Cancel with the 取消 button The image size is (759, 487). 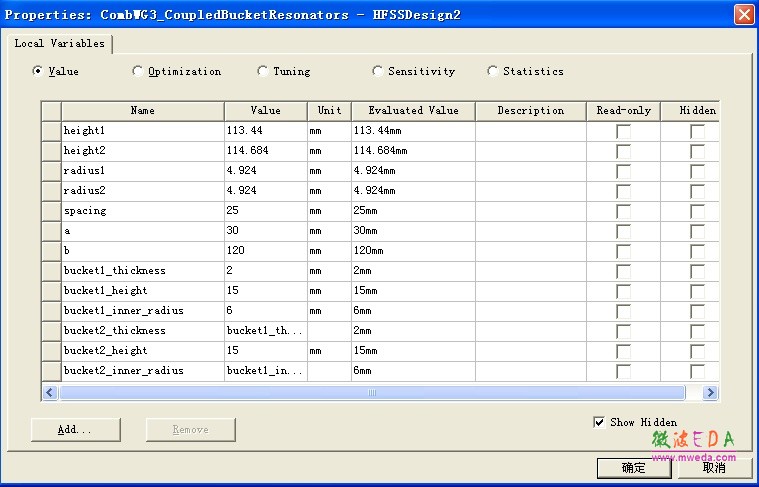coord(713,468)
